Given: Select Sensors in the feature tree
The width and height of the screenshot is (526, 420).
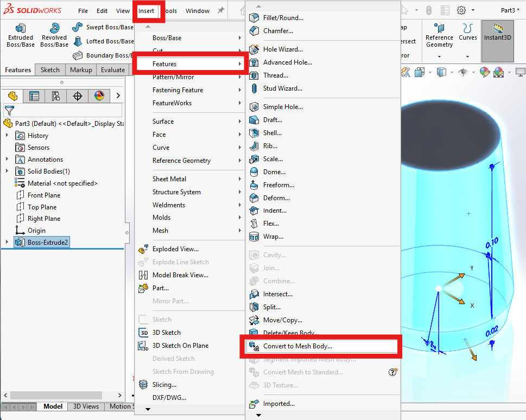Looking at the screenshot, I should click(x=38, y=148).
